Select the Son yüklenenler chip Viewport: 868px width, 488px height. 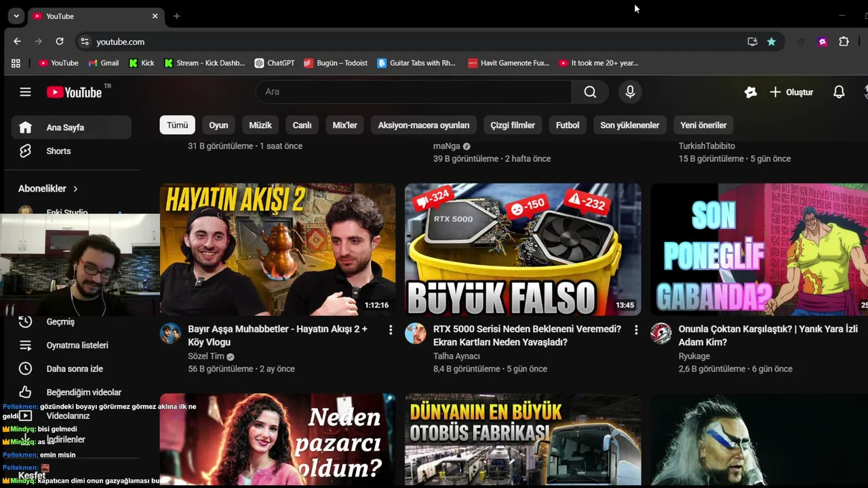point(630,125)
